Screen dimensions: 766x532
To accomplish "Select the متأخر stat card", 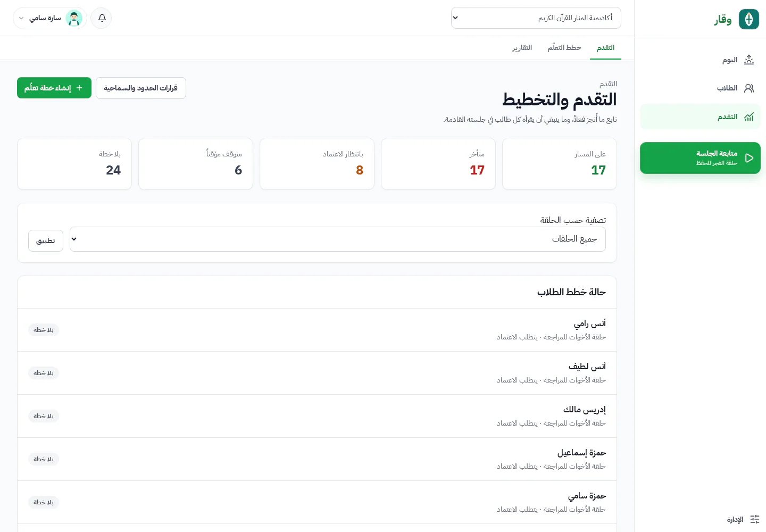I will click(x=438, y=164).
